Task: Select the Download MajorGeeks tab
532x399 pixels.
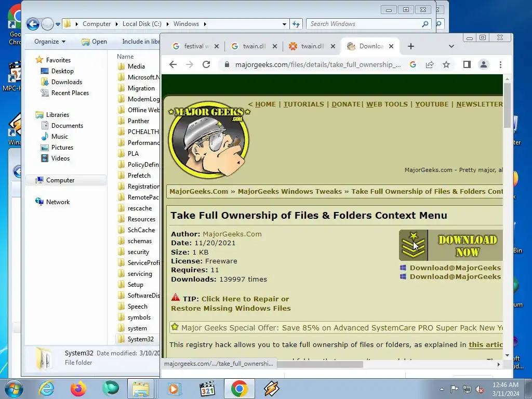Action: 368,46
